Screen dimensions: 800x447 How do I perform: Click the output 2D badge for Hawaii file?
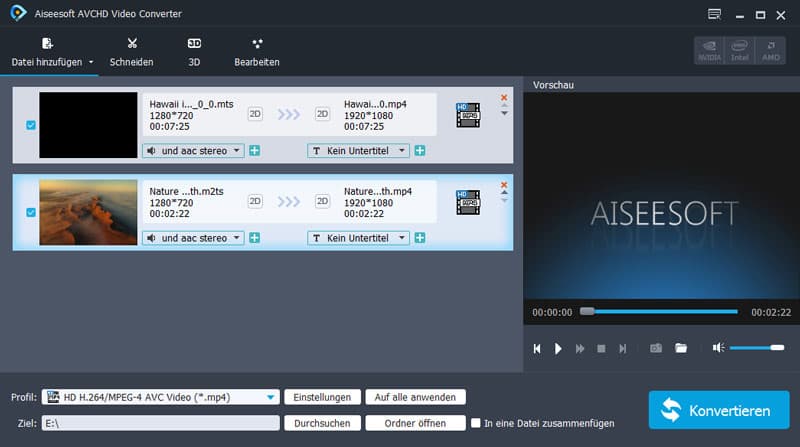[x=322, y=114]
